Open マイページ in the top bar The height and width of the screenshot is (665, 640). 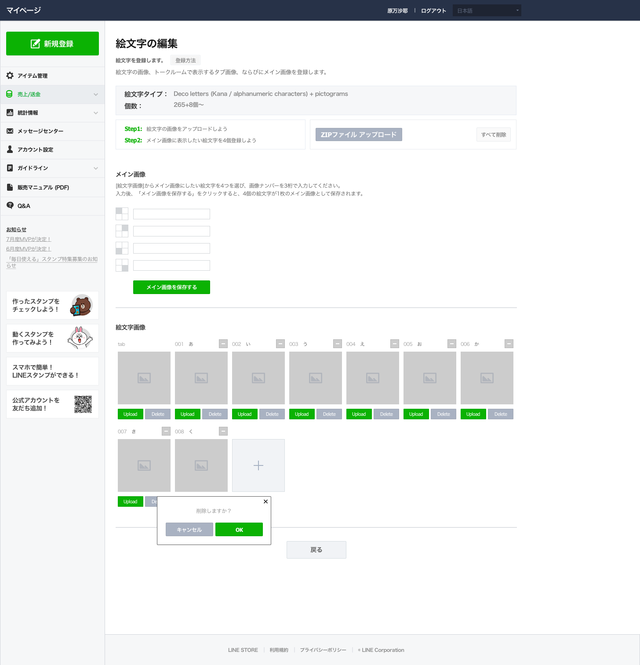click(24, 10)
